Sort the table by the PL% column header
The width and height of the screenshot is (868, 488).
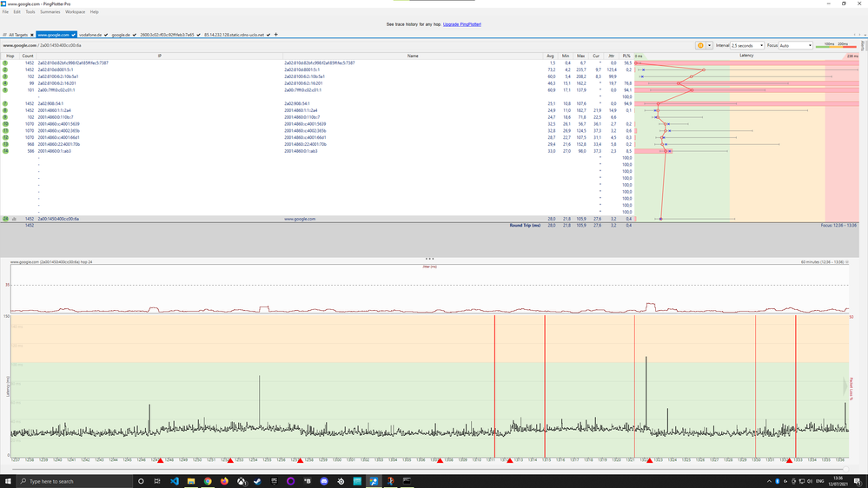point(626,55)
